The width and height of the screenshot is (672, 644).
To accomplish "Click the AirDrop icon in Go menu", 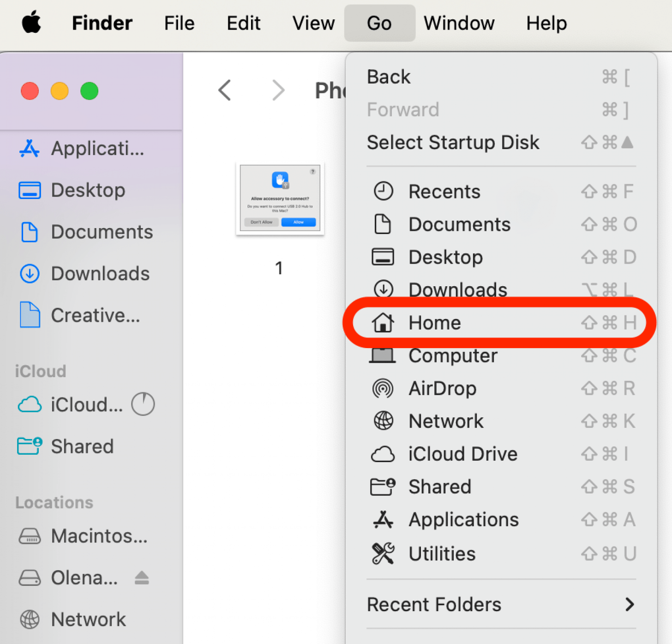I will click(383, 388).
